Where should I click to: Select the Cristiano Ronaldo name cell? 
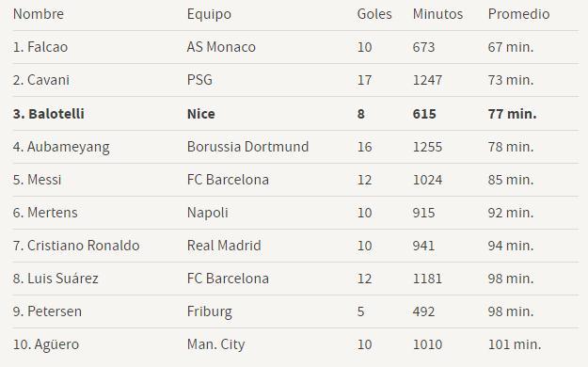coord(76,246)
